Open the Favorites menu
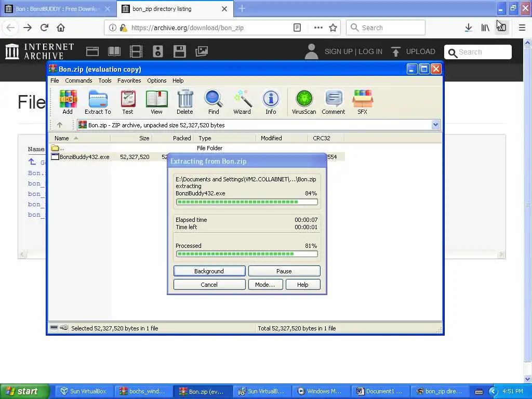Viewport: 532px width, 399px height. pos(129,81)
